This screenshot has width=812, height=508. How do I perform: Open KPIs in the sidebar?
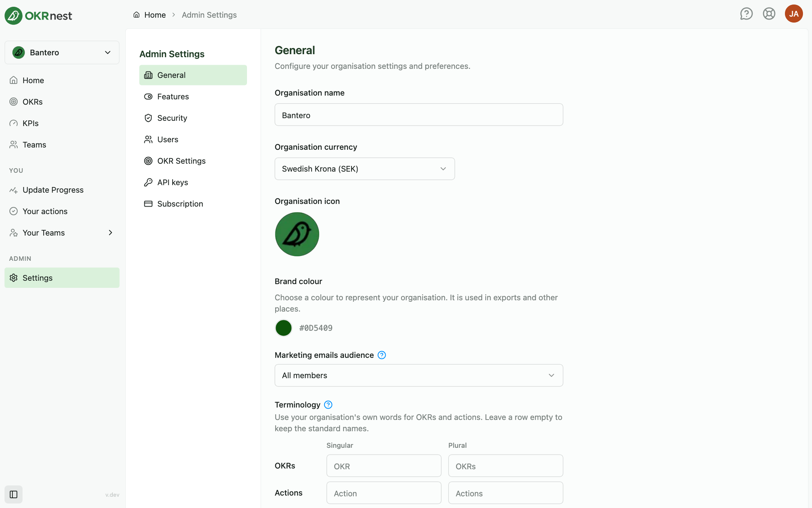click(x=62, y=123)
